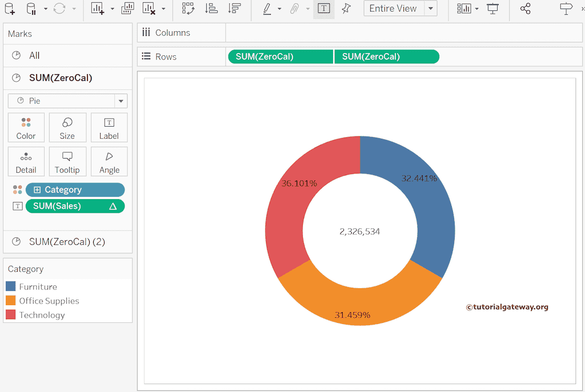Sort ascending using the toolbar icon
585x392 pixels.
tap(211, 9)
